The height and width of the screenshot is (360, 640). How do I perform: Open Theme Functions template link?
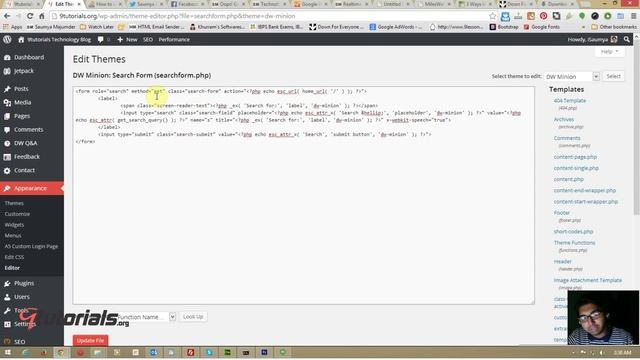click(x=574, y=242)
